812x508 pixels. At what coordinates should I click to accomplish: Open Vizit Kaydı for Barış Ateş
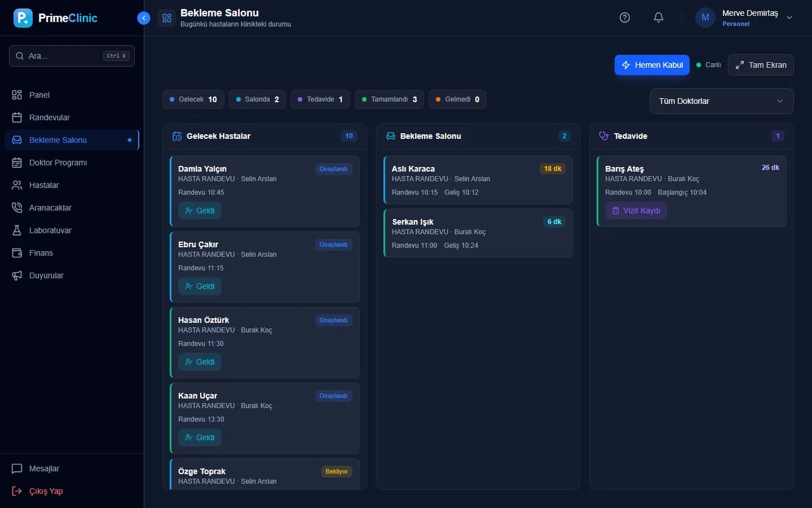pos(636,211)
